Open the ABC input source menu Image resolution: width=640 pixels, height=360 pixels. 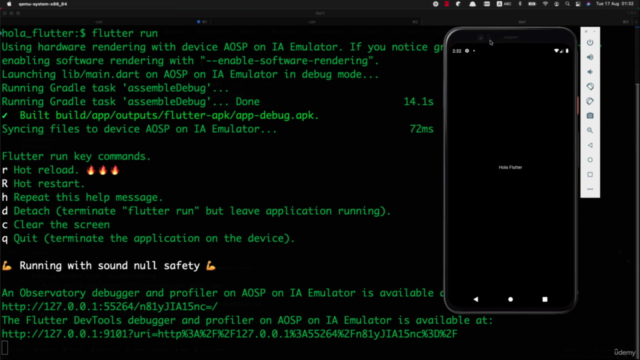pyautogui.click(x=504, y=4)
